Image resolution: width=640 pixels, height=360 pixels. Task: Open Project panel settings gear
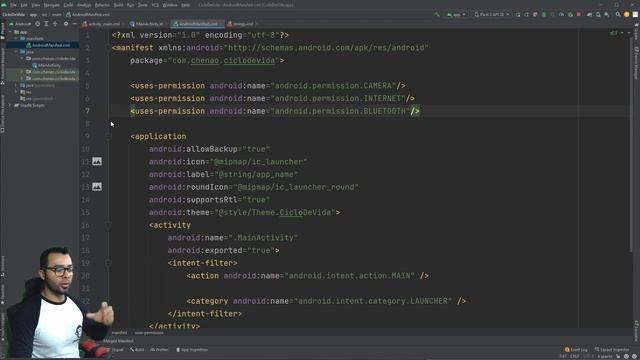coord(66,24)
